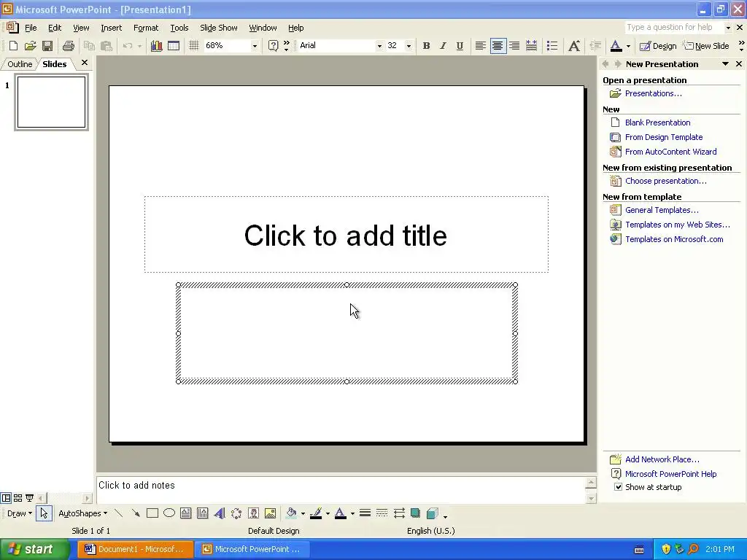Select slide 1 thumbnail
The image size is (747, 560).
[52, 102]
